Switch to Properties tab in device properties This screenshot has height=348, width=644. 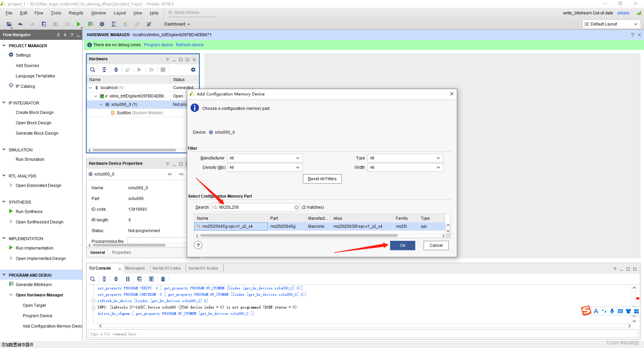tap(121, 253)
